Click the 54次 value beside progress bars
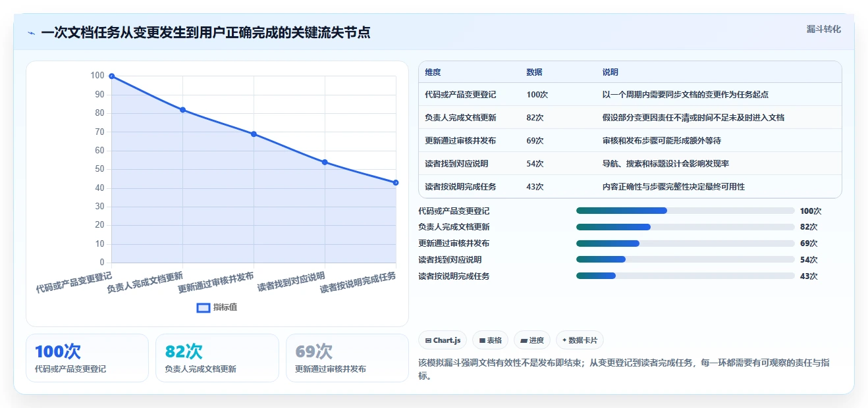 click(809, 260)
